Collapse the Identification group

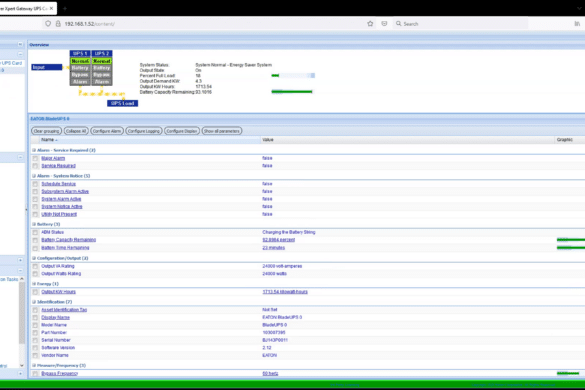click(34, 302)
